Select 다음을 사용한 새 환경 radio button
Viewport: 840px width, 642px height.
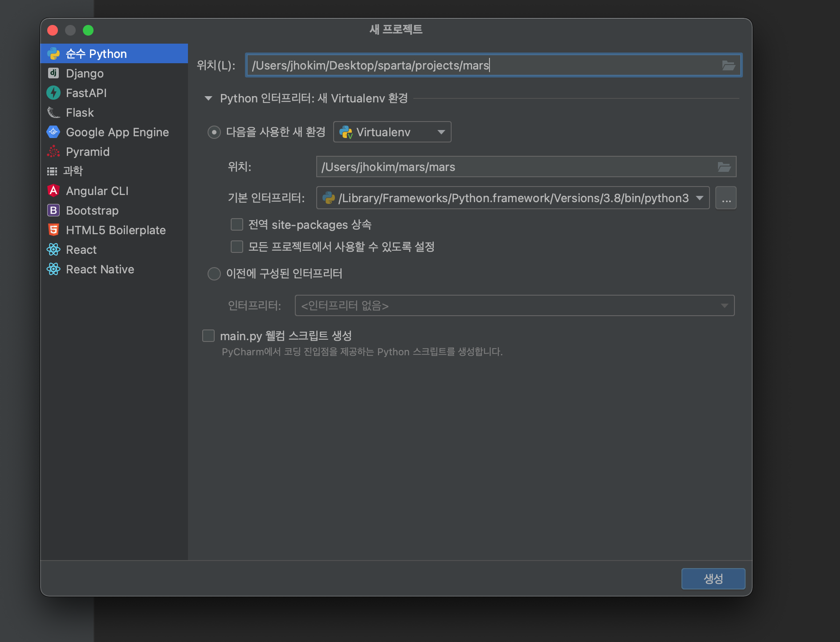214,132
